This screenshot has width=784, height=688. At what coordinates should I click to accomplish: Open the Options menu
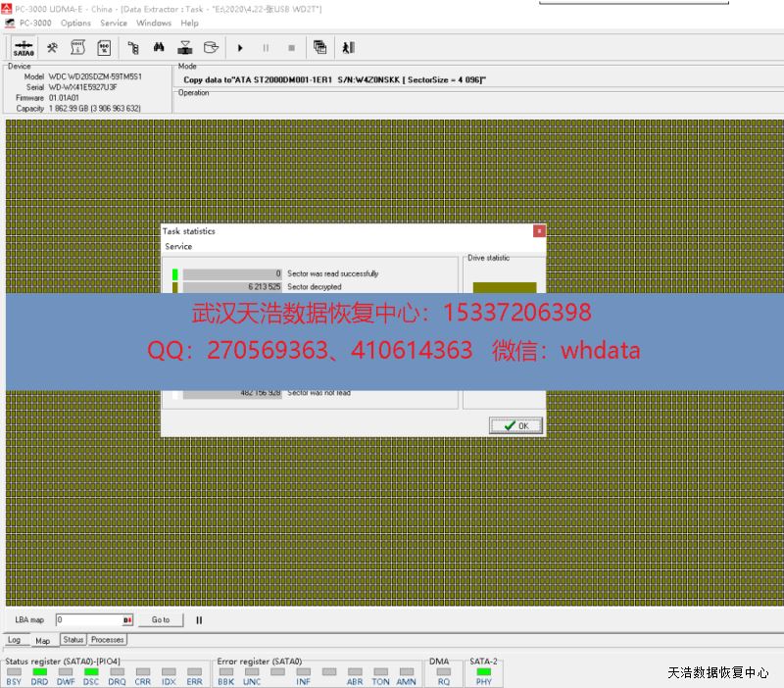click(x=75, y=23)
